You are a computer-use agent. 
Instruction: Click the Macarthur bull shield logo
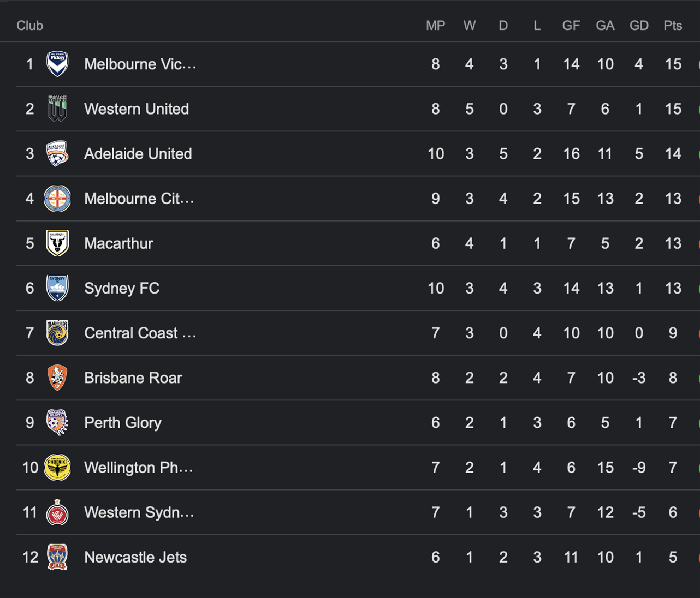(x=57, y=243)
